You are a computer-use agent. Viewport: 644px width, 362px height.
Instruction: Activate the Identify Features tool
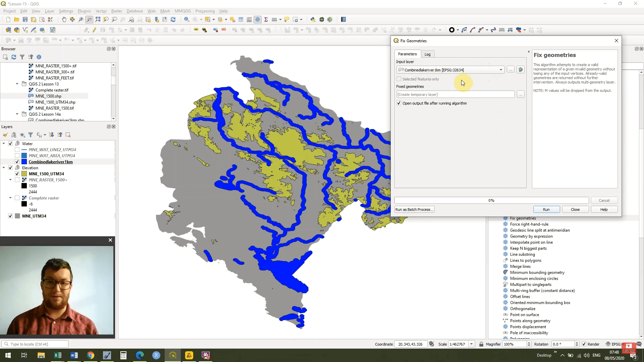186,19
